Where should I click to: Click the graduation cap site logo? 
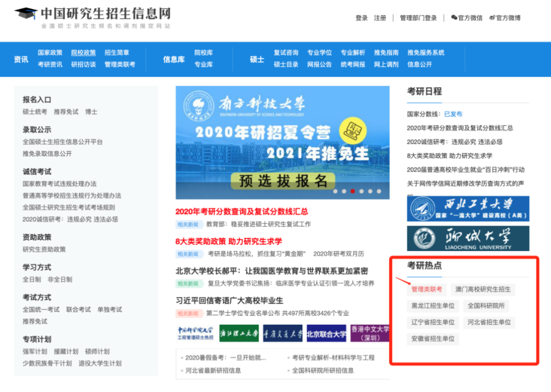pyautogui.click(x=26, y=14)
